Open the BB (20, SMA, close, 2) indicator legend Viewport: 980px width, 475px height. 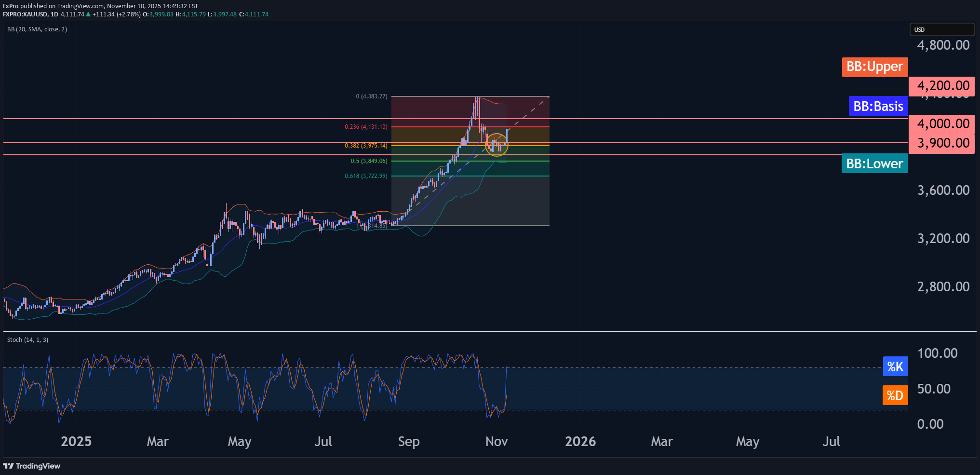[37, 29]
